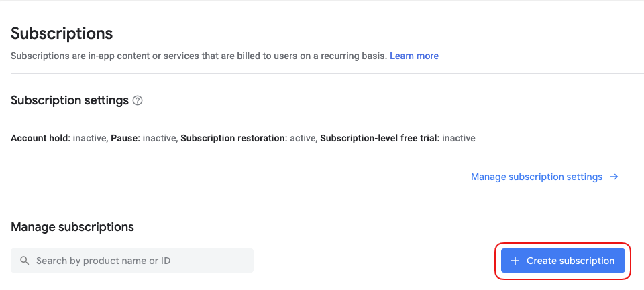The width and height of the screenshot is (644, 290).
Task: Click the Manage subscriptions section title
Action: [x=72, y=227]
